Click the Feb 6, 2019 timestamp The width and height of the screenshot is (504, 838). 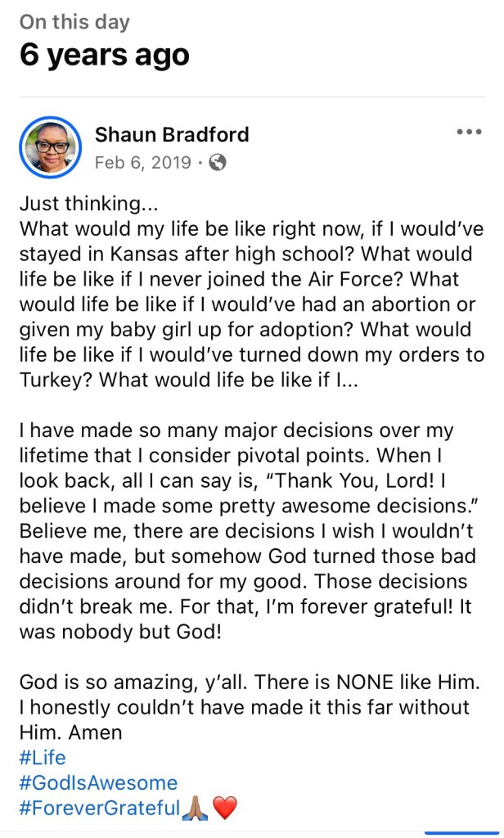click(143, 162)
